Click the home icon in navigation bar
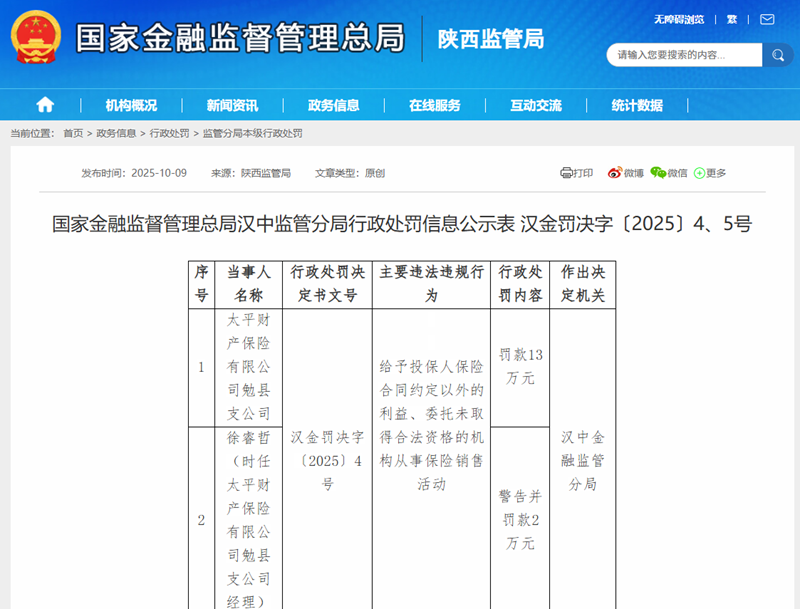The height and width of the screenshot is (609, 800). (x=45, y=105)
